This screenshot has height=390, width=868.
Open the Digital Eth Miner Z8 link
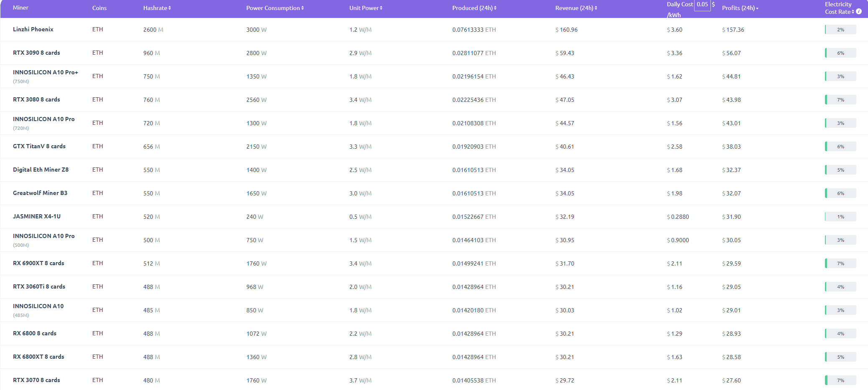point(41,170)
